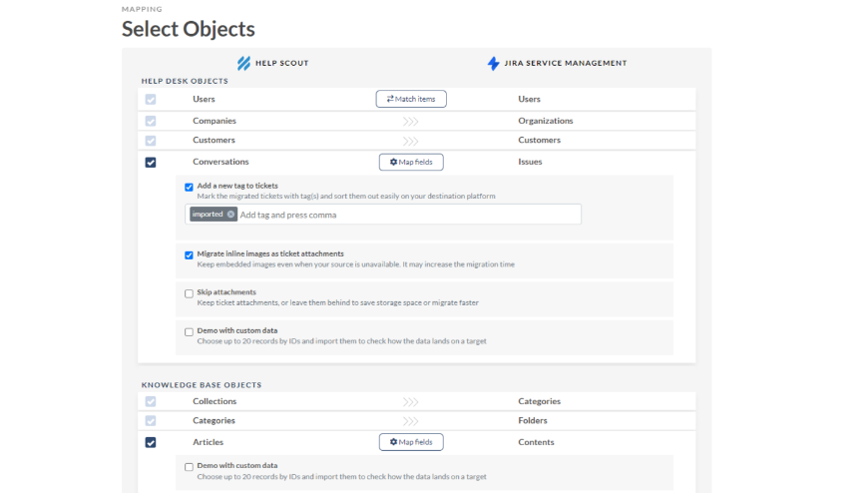The height and width of the screenshot is (493, 868).
Task: Uncheck the Conversations object checkbox
Action: [151, 163]
